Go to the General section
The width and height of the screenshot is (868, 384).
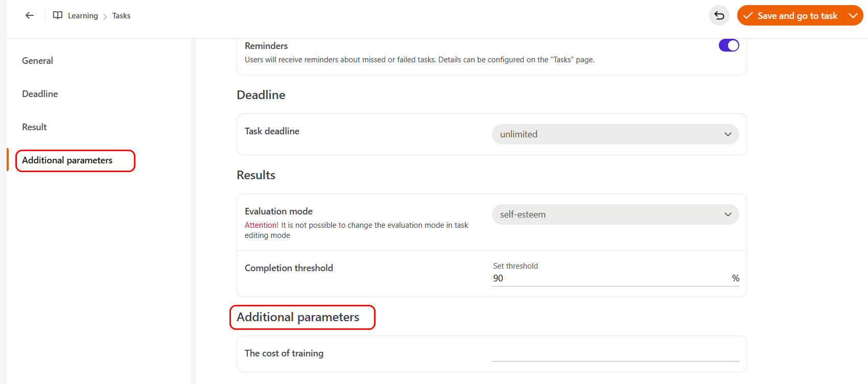(x=37, y=61)
